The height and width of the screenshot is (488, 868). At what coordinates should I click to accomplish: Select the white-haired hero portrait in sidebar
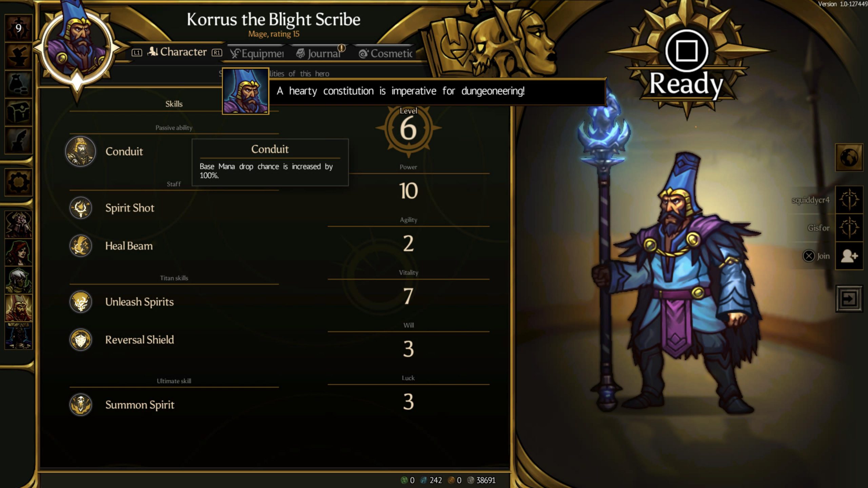pyautogui.click(x=18, y=280)
